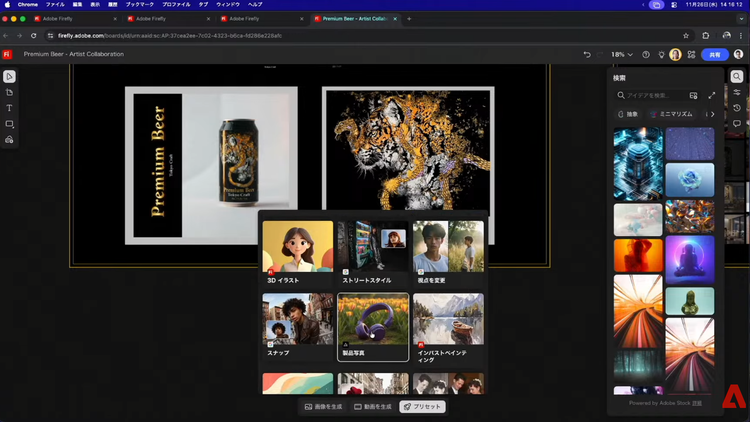Image resolution: width=750 pixels, height=422 pixels.
Task: Select the arrow selection tool
Action: tap(9, 77)
